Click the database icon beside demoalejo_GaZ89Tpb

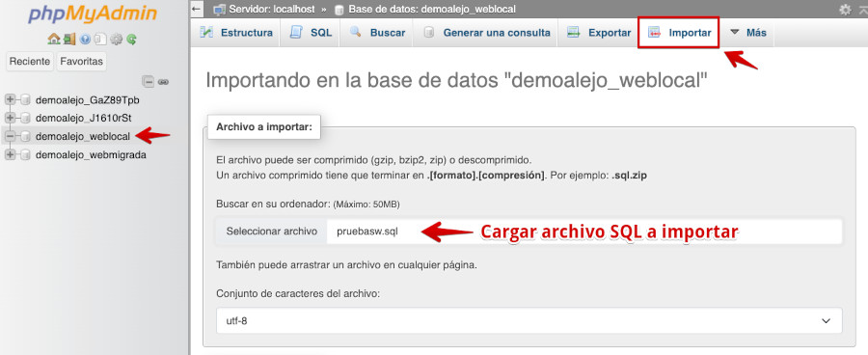click(x=25, y=100)
